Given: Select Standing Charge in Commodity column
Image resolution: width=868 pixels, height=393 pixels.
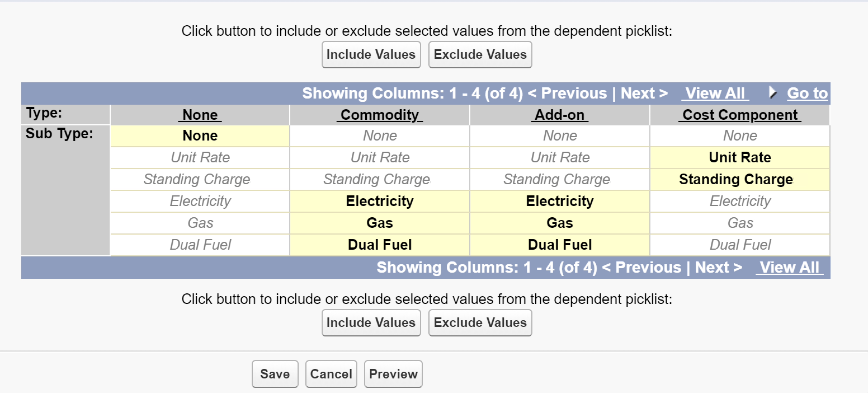Looking at the screenshot, I should (x=380, y=180).
